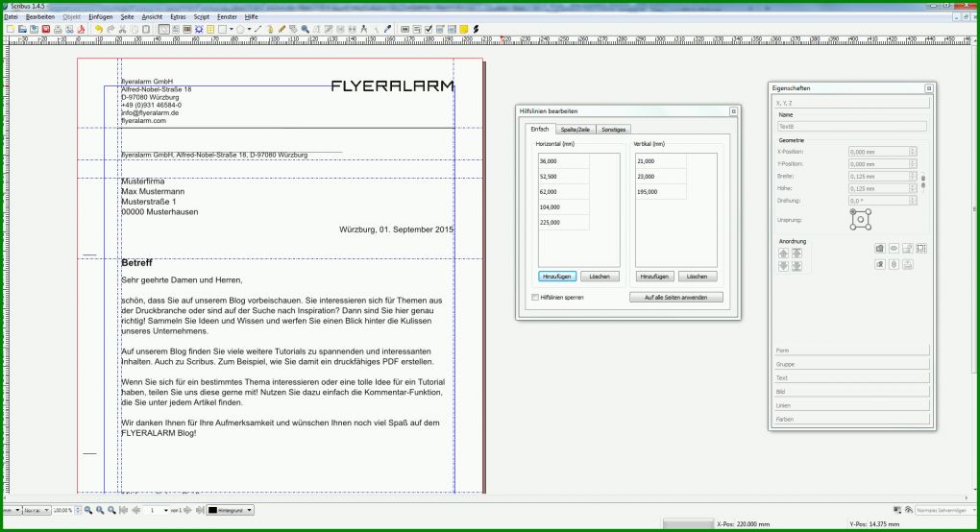Open the shape tool dropdown arrow
Screen dimensions: 980x532
pyautogui.click(x=232, y=29)
